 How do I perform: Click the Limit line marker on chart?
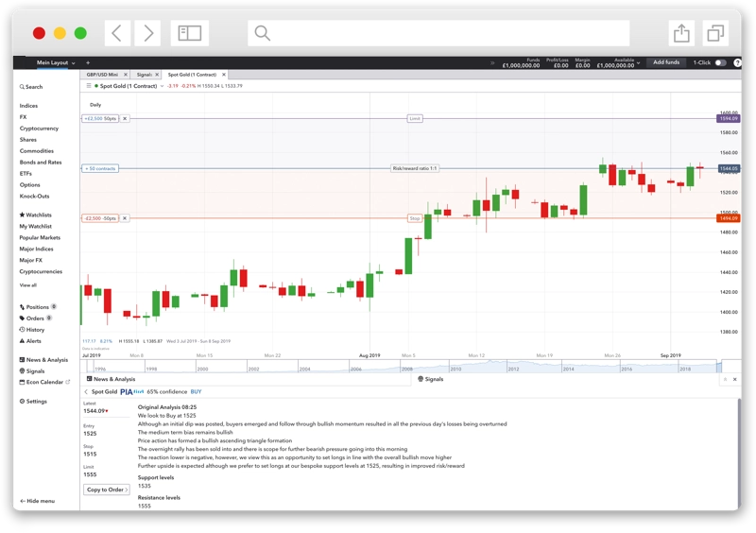tap(415, 119)
